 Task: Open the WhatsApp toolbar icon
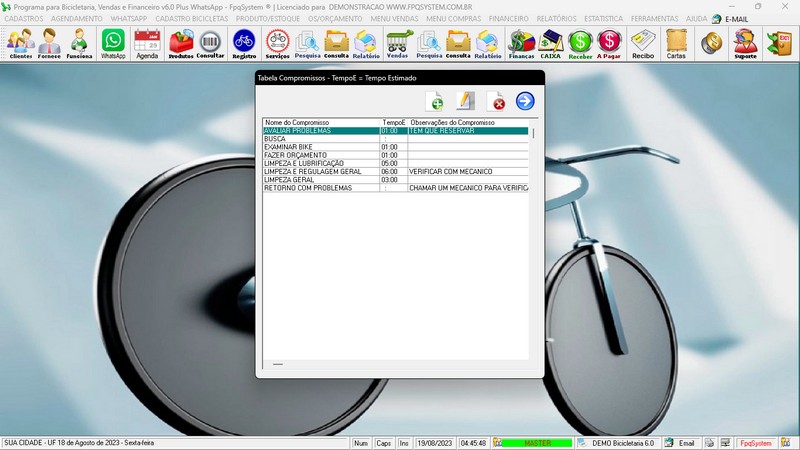point(113,43)
